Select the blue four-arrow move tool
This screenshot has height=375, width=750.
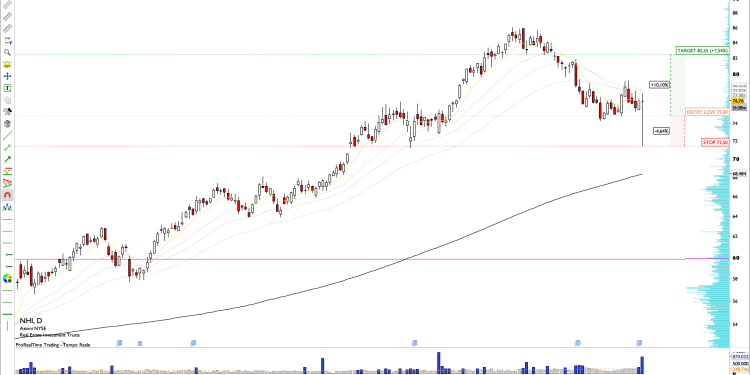[7, 76]
